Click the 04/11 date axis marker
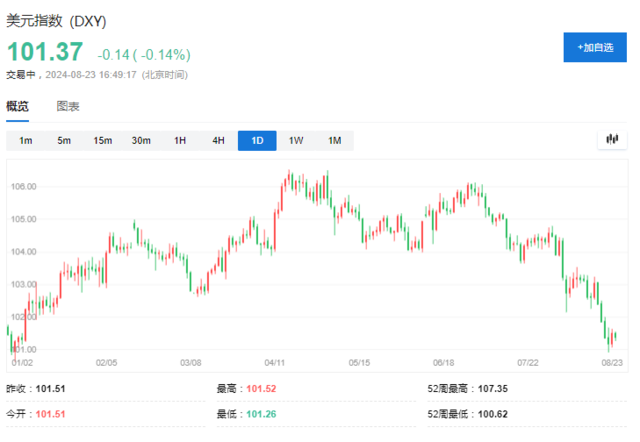The image size is (640, 442). point(276,362)
